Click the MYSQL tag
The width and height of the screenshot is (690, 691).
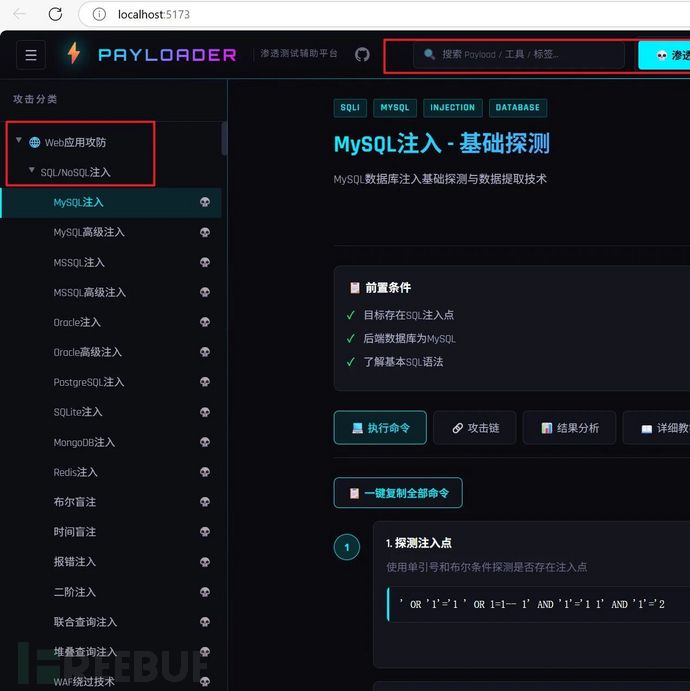395,108
